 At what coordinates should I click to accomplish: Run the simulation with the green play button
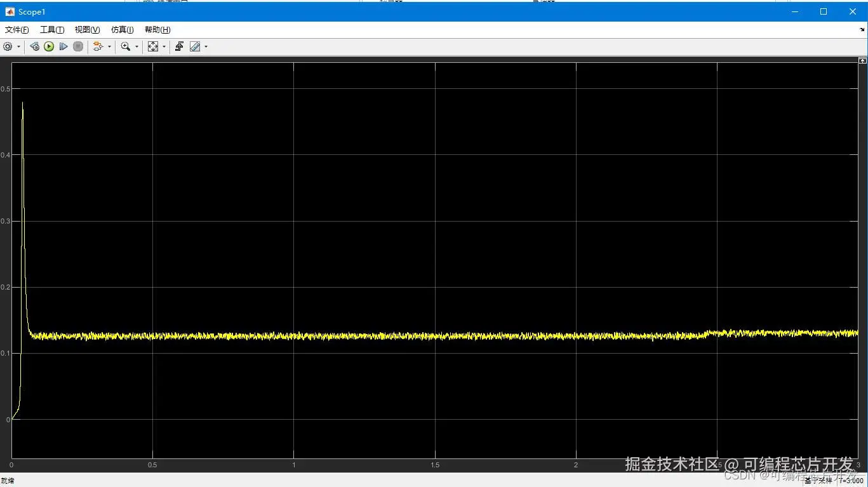[x=49, y=46]
